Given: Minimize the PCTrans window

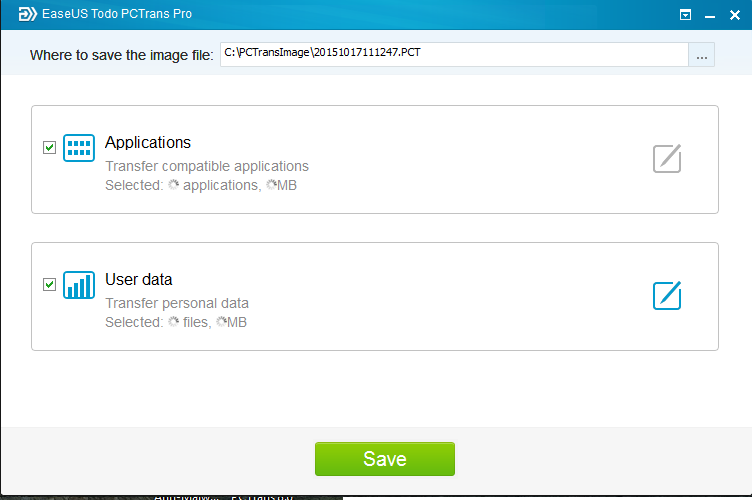Looking at the screenshot, I should click(710, 15).
